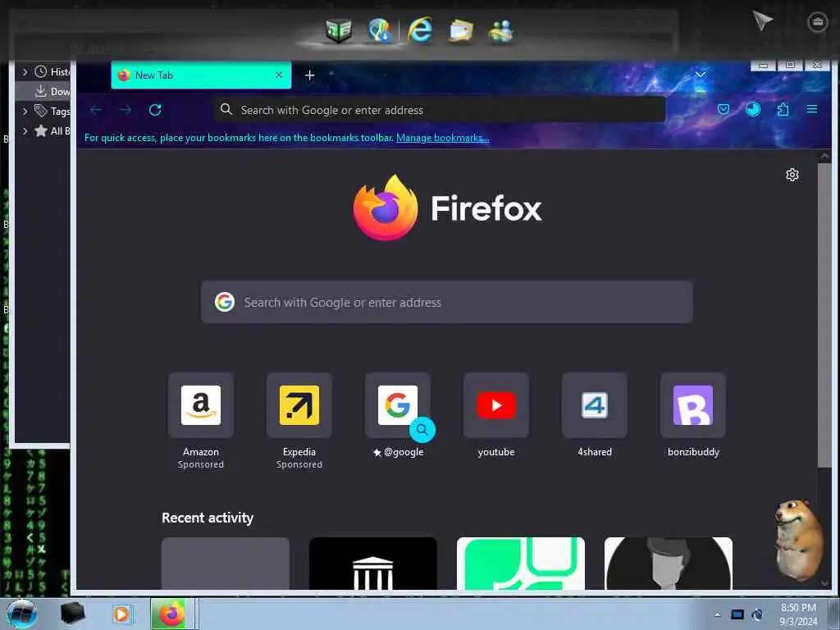Click the Firefox taskbar button
Image resolution: width=840 pixels, height=630 pixels.
(172, 614)
